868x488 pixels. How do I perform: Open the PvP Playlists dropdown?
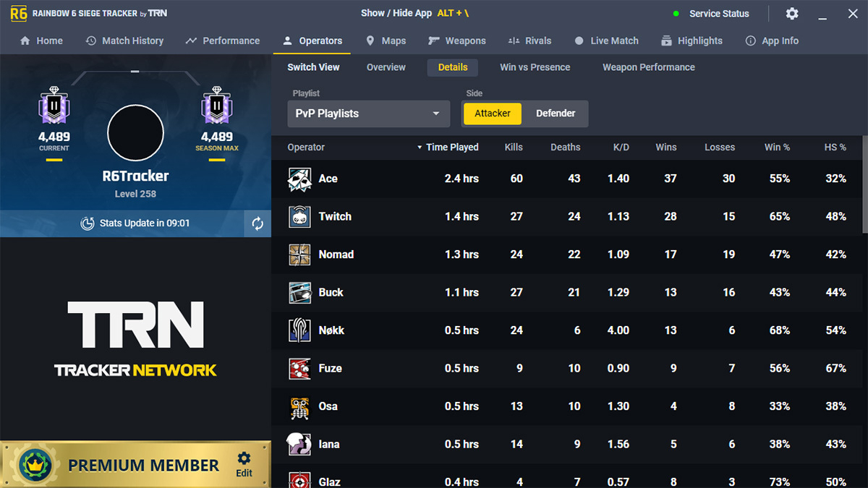coord(368,114)
